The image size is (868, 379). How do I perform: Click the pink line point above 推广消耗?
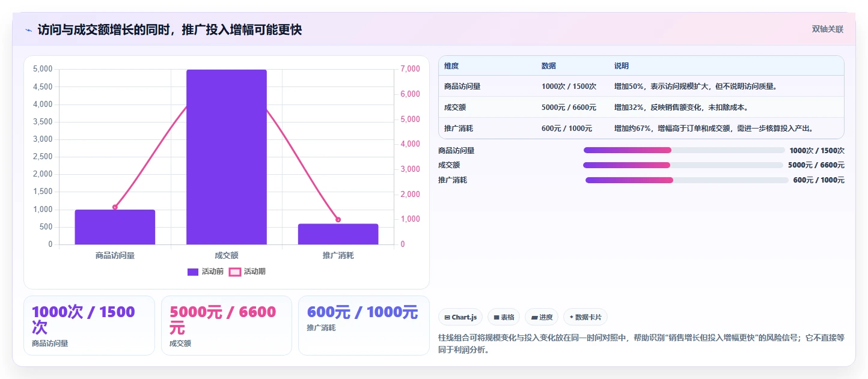[338, 220]
